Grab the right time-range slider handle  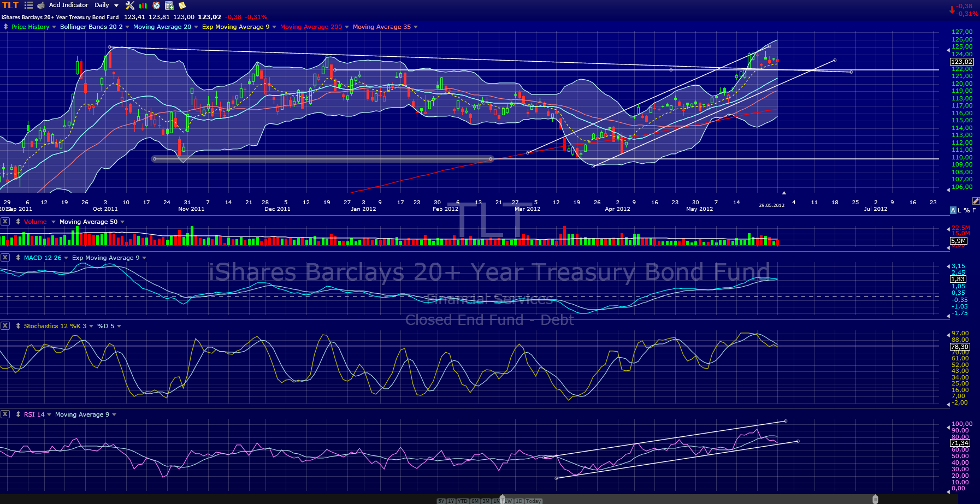click(875, 499)
